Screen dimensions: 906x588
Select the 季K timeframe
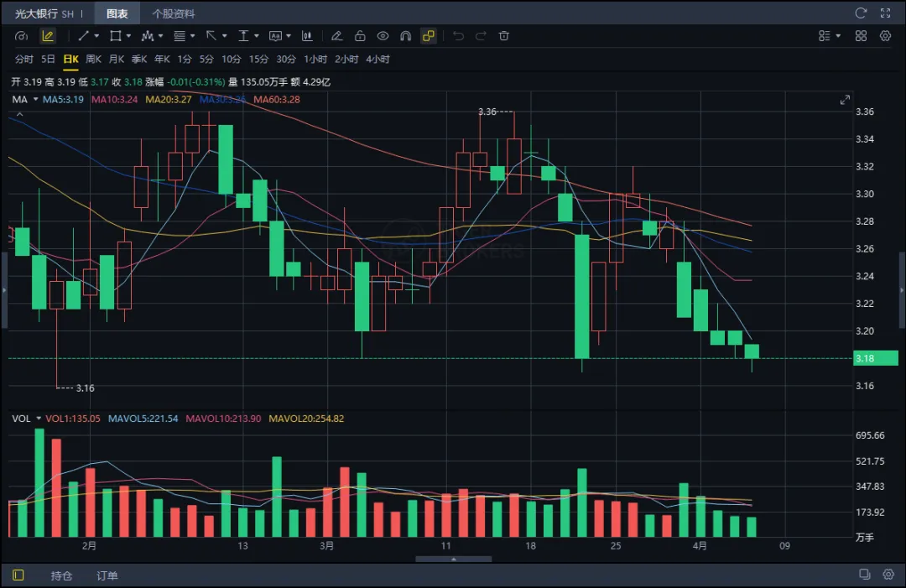(x=139, y=59)
